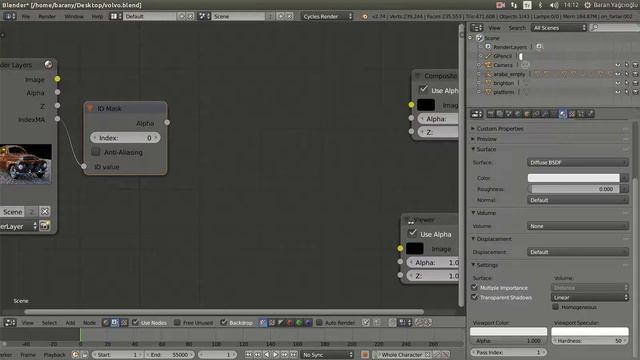Jump to the last frame button

tap(293, 355)
